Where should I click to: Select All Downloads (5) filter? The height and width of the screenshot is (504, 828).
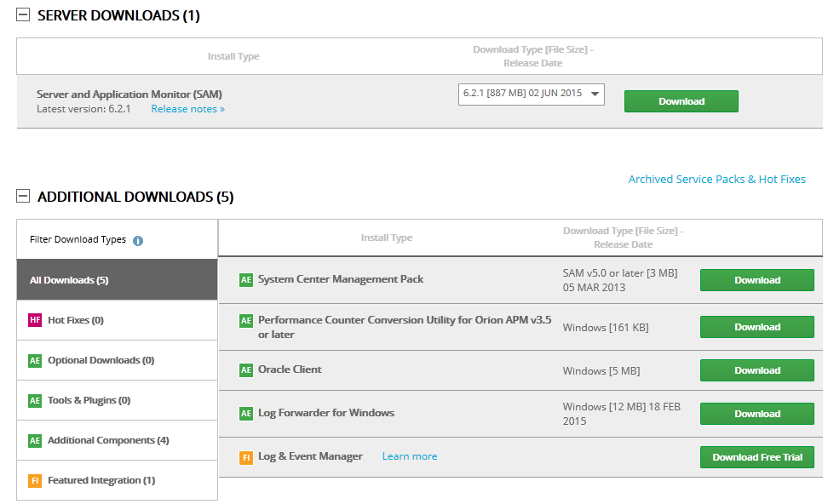(118, 280)
